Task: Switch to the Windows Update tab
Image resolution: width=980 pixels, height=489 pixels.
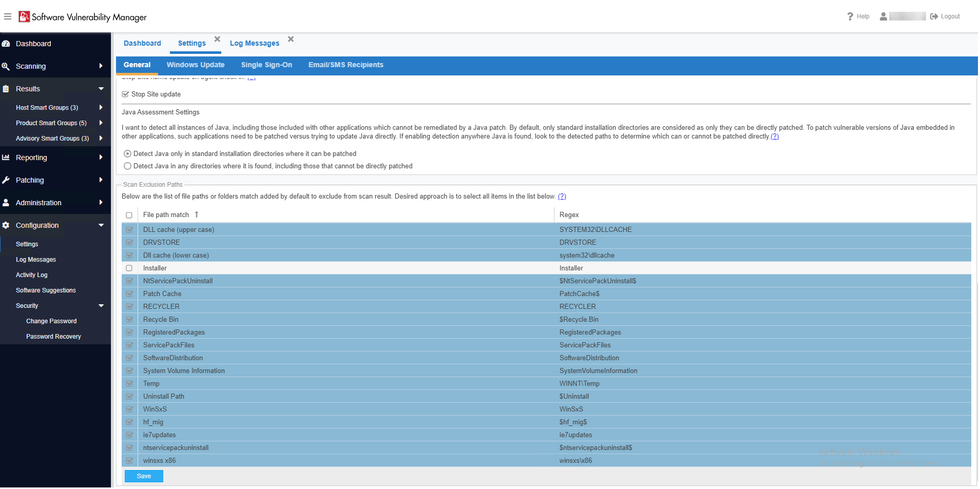Action: click(196, 65)
